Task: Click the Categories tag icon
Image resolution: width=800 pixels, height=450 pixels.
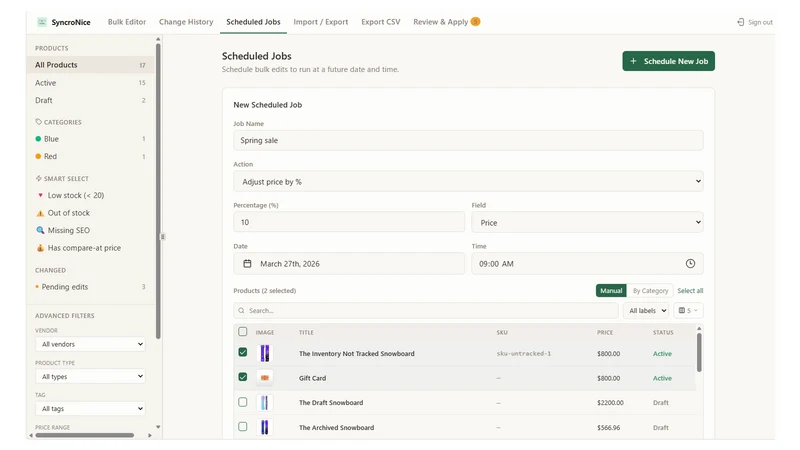Action: tap(38, 122)
